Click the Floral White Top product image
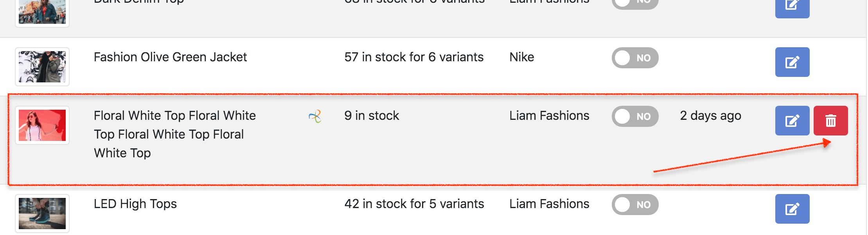The height and width of the screenshot is (235, 868). (42, 125)
